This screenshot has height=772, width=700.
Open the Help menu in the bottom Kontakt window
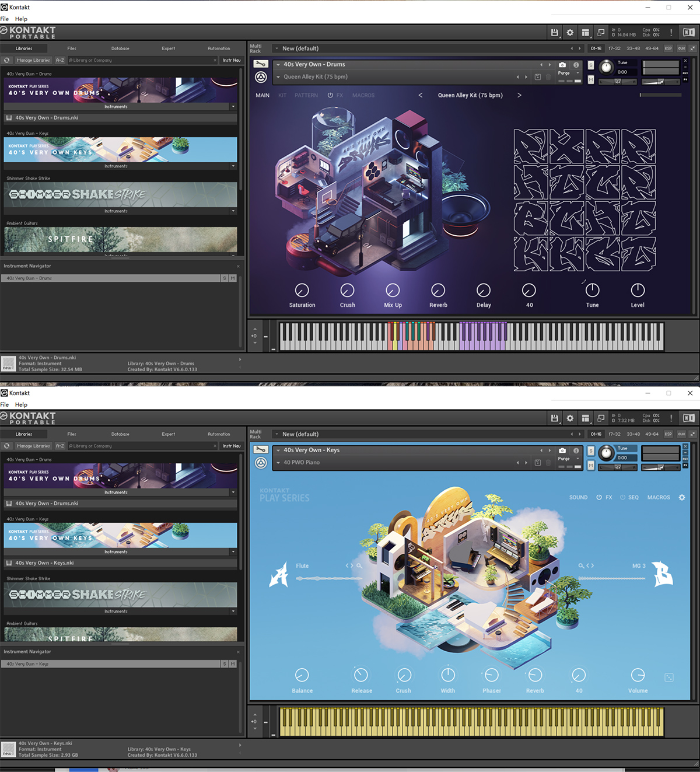[21, 404]
